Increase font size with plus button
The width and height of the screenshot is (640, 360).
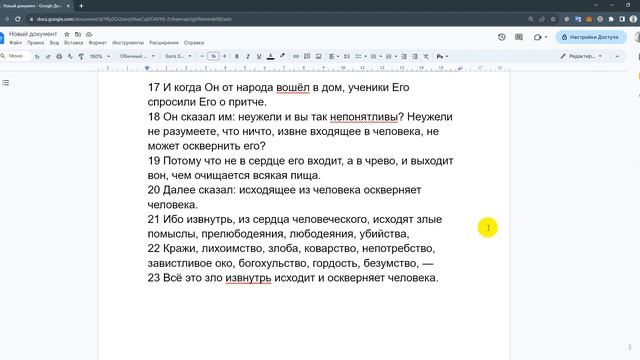[224, 56]
